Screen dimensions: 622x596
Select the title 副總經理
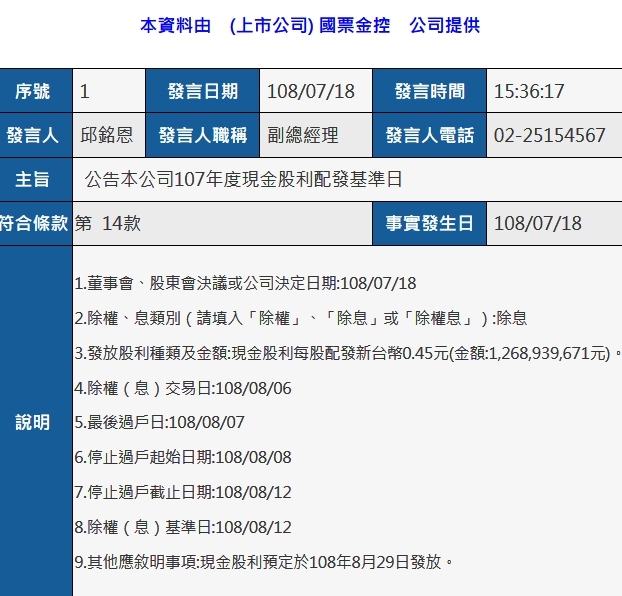[303, 135]
